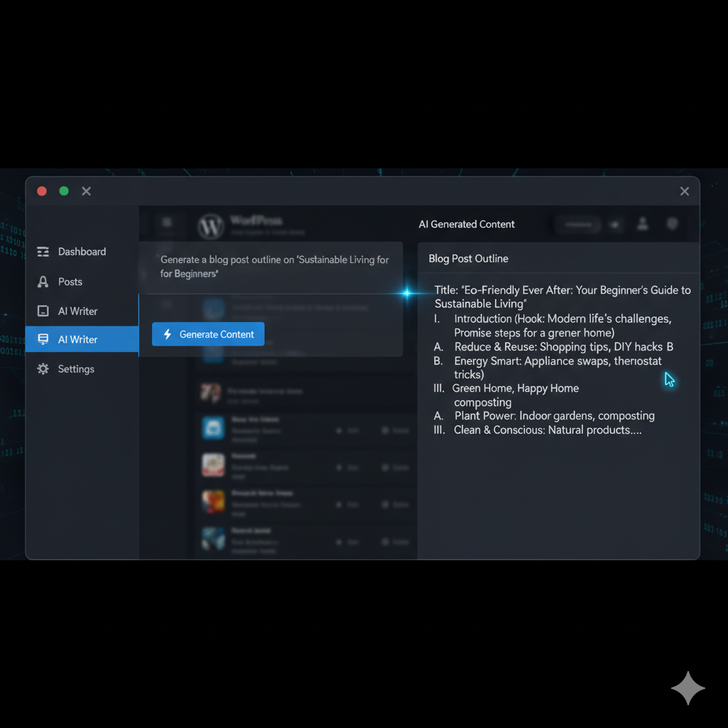Viewport: 728px width, 728px height.
Task: Click the prompt field about Sustainable Living
Action: click(274, 267)
